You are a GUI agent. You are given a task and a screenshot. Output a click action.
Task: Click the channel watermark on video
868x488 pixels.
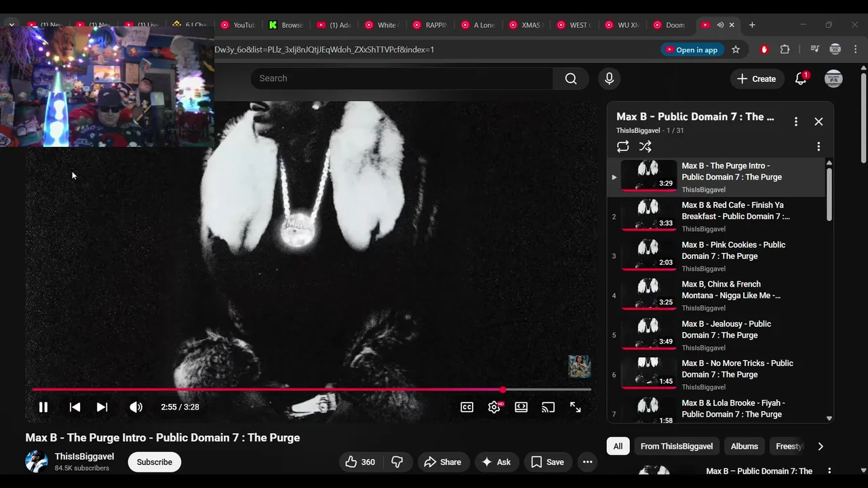click(x=579, y=367)
